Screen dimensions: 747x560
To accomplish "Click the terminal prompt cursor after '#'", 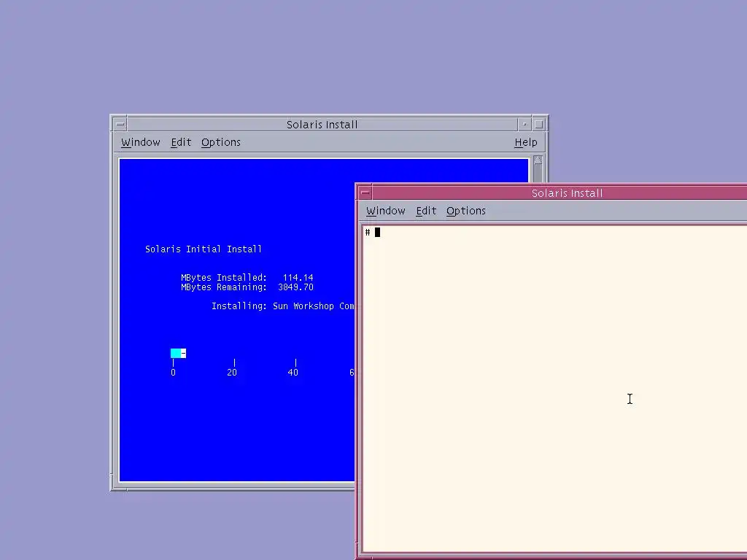I will click(377, 233).
